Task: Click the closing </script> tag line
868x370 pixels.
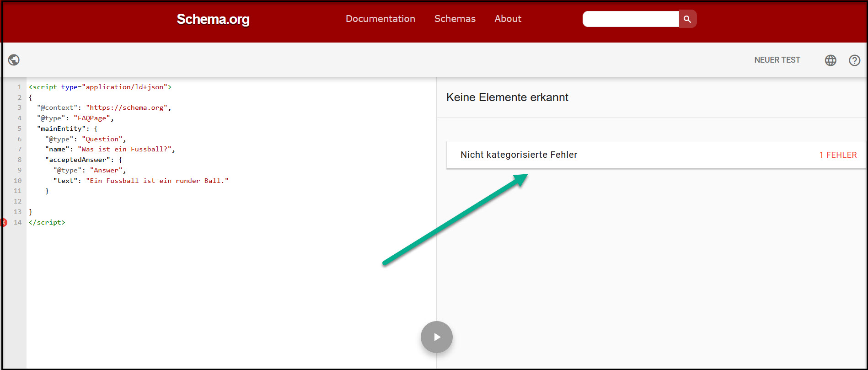Action: click(x=47, y=222)
